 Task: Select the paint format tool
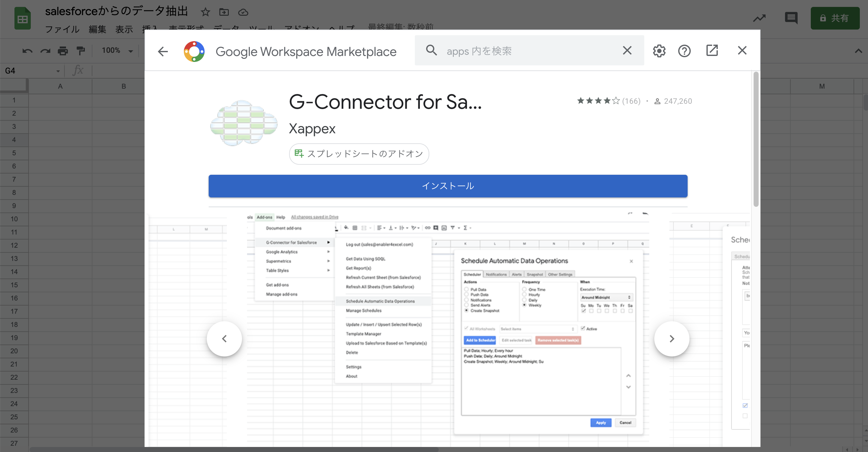(80, 51)
